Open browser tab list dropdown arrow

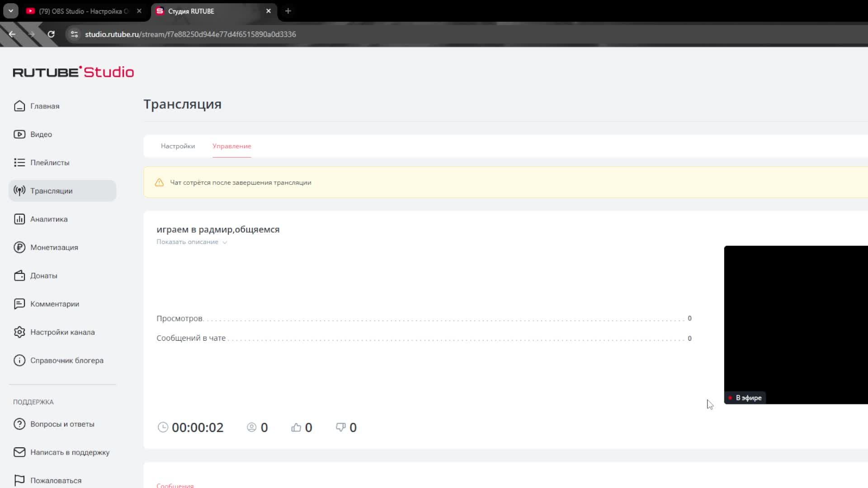coord(10,11)
